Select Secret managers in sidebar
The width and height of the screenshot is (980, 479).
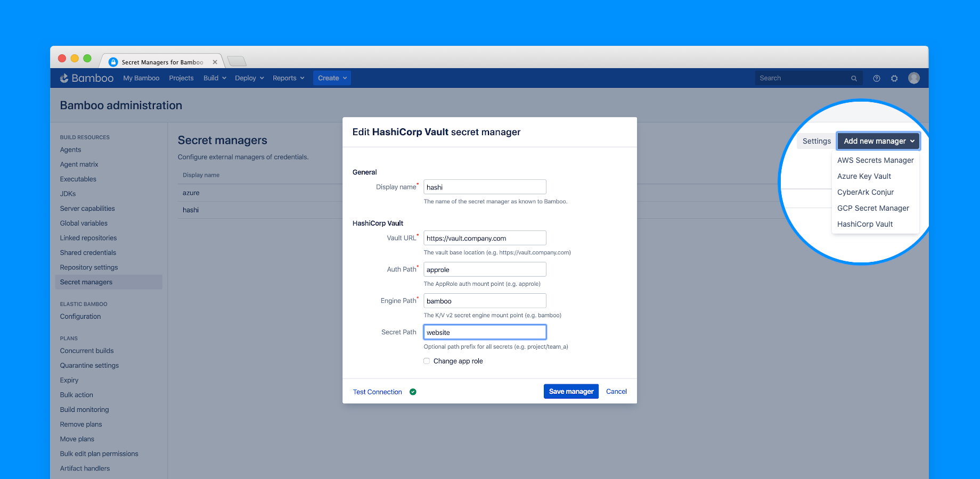109,282
